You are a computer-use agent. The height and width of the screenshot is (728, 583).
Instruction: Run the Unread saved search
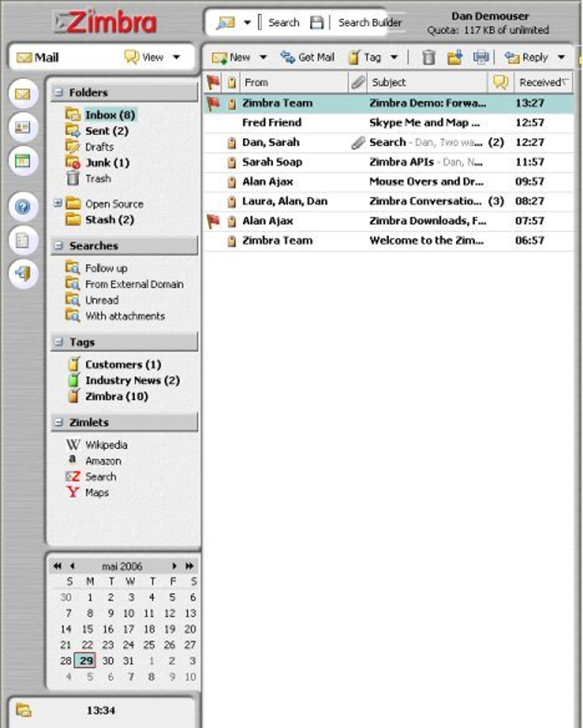[92, 300]
